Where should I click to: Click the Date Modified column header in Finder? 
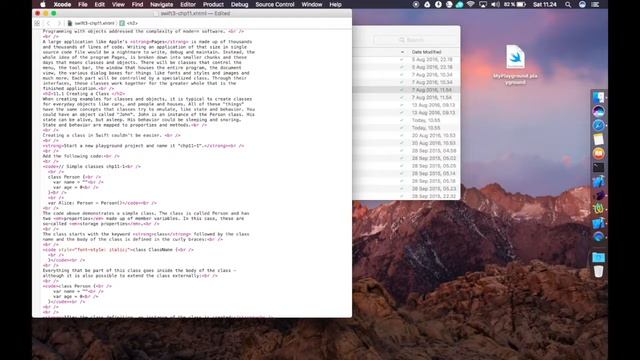[427, 52]
